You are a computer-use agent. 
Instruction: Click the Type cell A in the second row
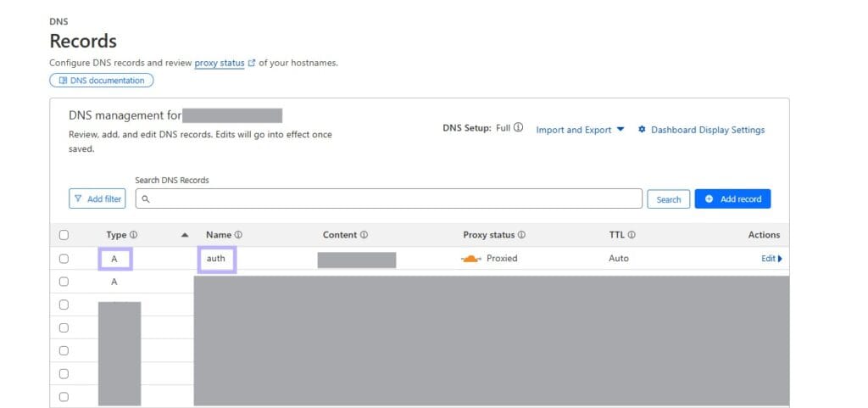(x=114, y=282)
